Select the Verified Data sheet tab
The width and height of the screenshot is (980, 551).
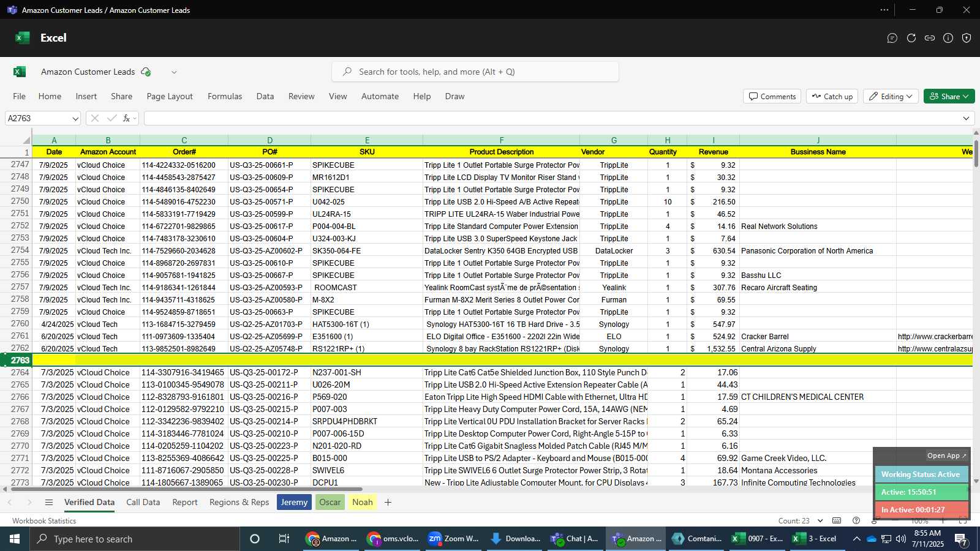tap(89, 502)
